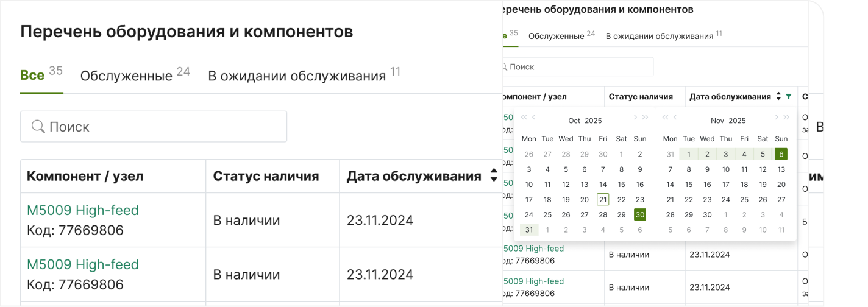Choose the highlighted October 30 start date
The image size is (868, 307).
click(639, 214)
